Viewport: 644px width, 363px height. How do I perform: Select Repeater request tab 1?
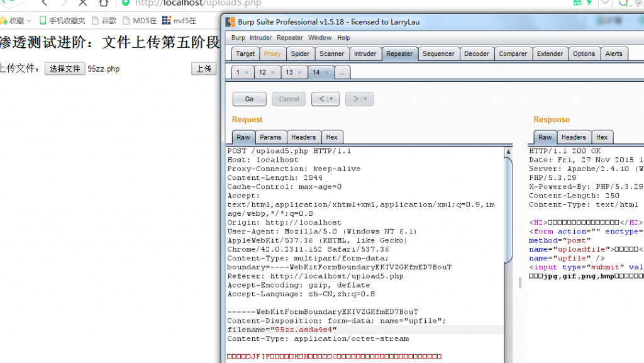pos(238,72)
